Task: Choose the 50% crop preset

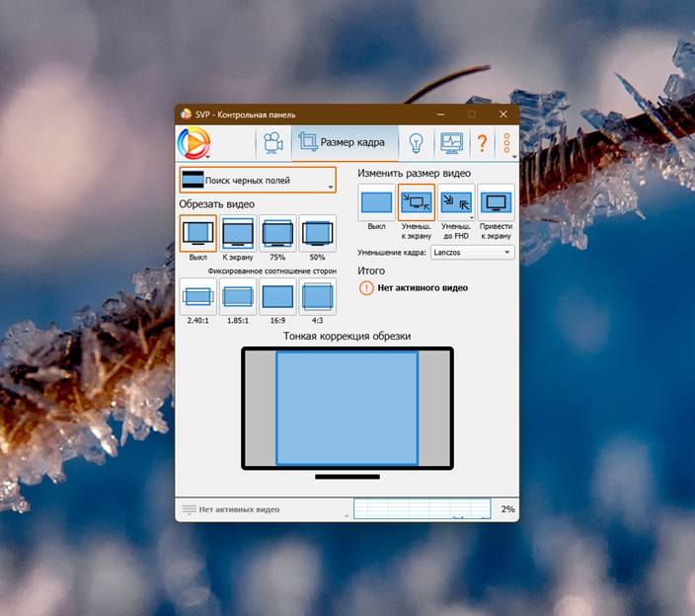Action: [317, 233]
